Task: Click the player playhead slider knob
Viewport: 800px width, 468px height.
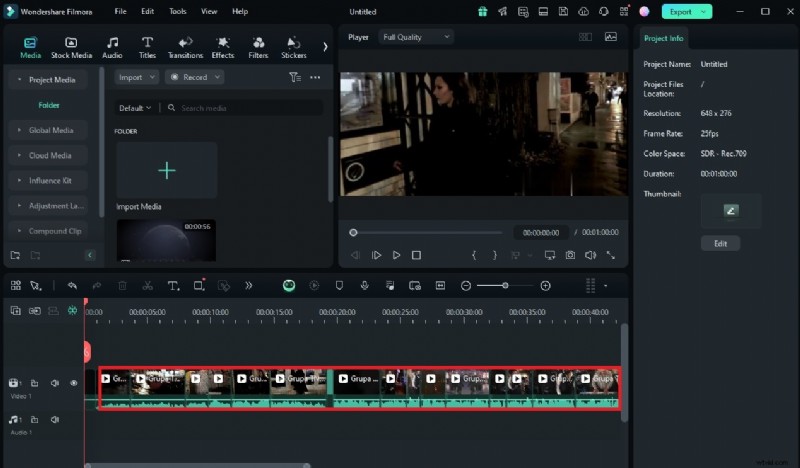Action: (x=353, y=233)
